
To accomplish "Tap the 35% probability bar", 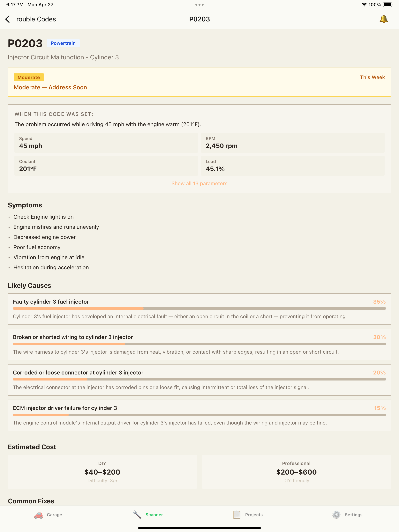I will point(199,308).
